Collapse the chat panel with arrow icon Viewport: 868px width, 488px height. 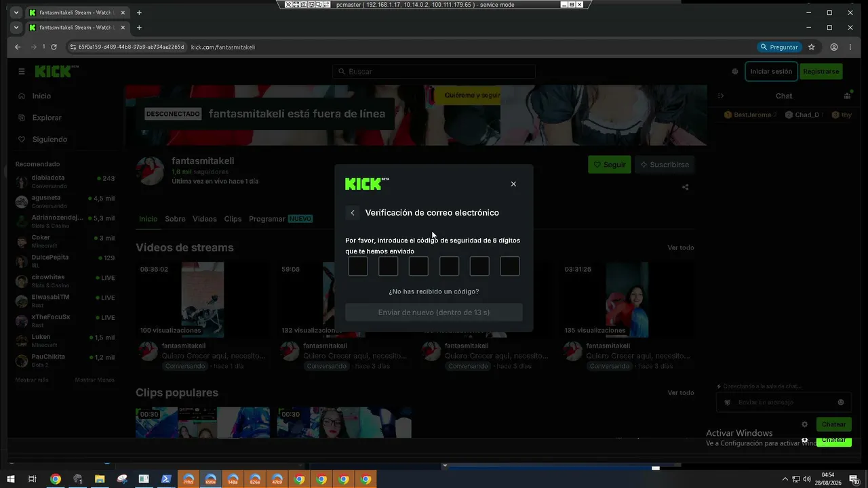721,96
